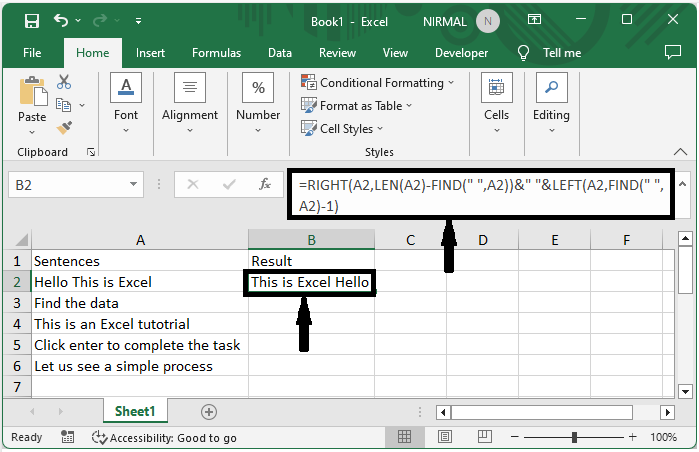Confirm entry with the checkmark icon
The height and width of the screenshot is (452, 699).
[229, 184]
